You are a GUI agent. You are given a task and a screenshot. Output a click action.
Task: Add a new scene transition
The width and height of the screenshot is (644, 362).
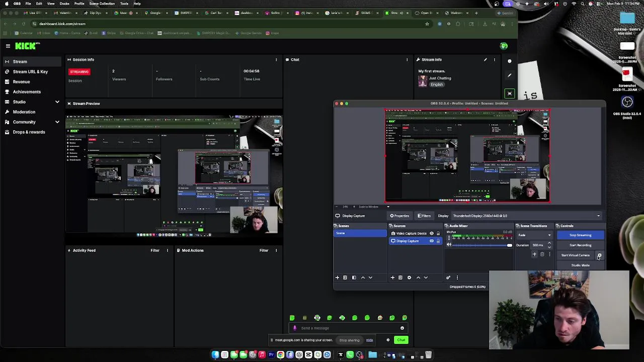point(534,254)
